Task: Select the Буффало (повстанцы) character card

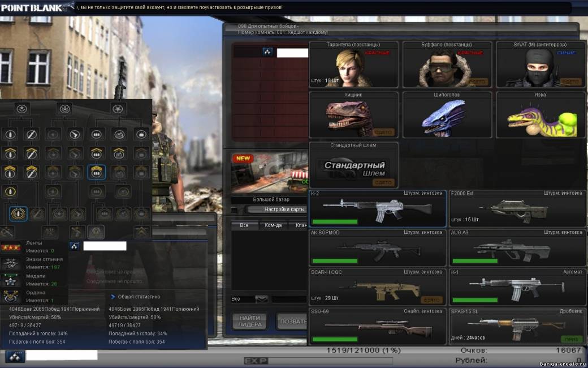Action: tap(447, 64)
